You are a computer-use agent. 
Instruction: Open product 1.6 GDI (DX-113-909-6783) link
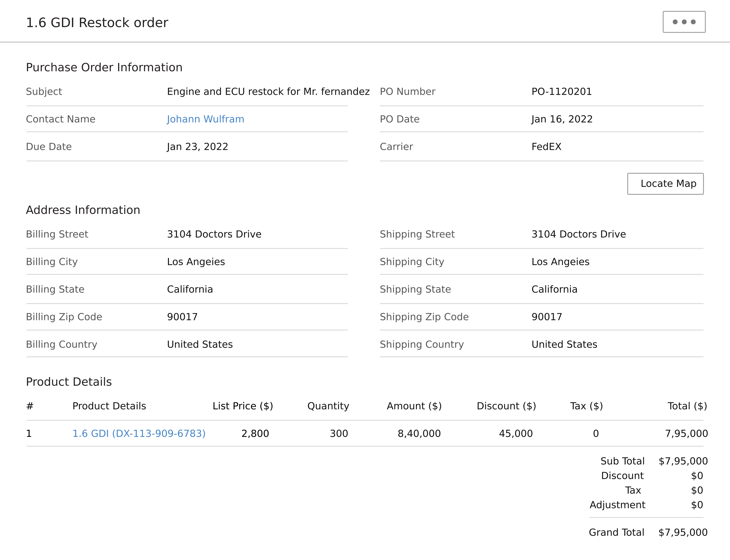[x=139, y=433]
